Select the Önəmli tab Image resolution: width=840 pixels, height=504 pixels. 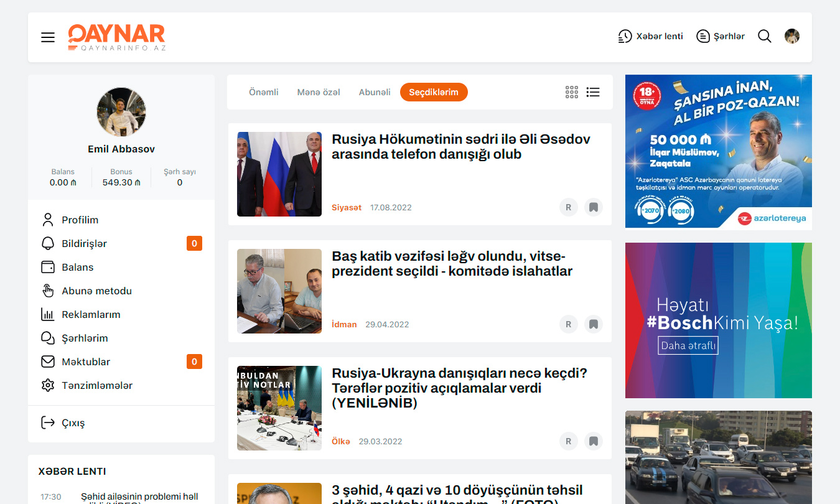coord(263,92)
